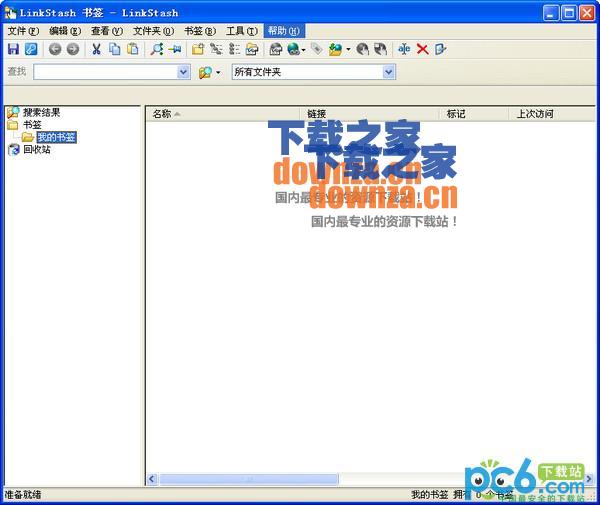Open the 查看 (V) menu
This screenshot has width=600, height=505.
107,31
